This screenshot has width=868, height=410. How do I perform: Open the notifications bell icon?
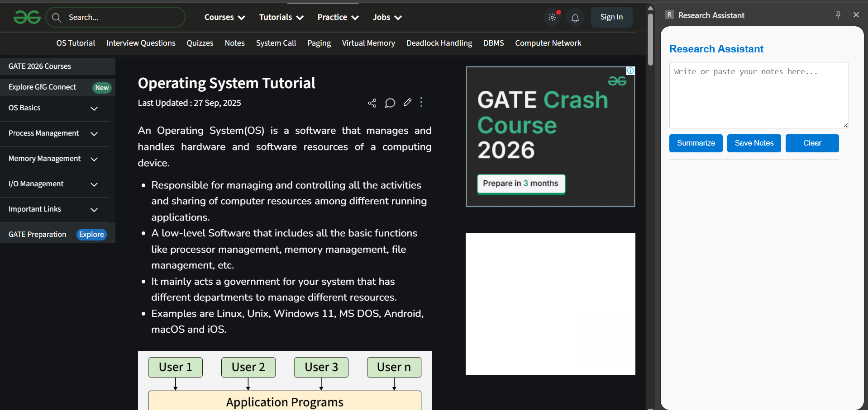click(575, 18)
